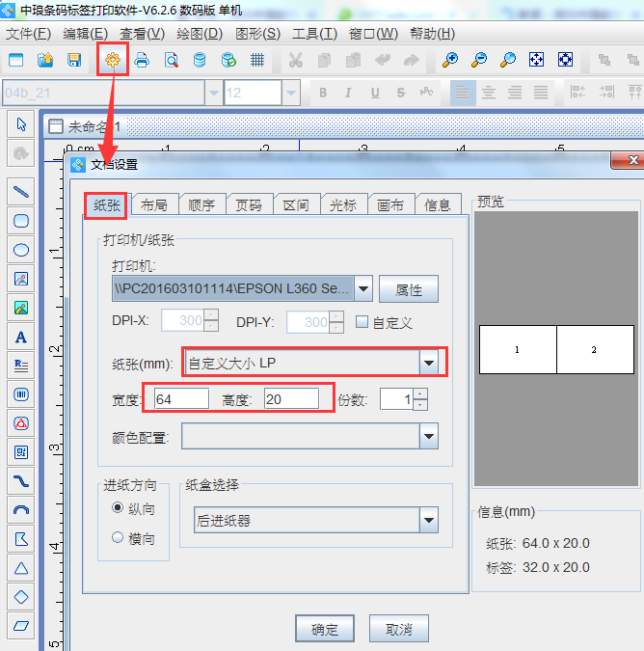The height and width of the screenshot is (651, 644).
Task: Select 横向 feed direction
Action: point(119,537)
